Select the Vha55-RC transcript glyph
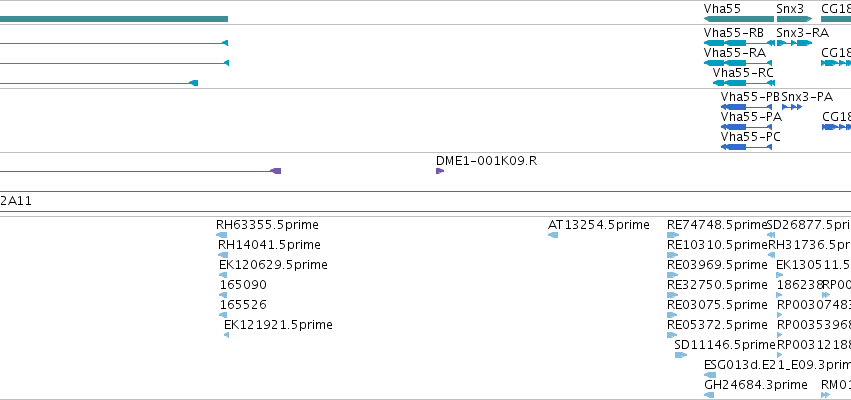The width and height of the screenshot is (851, 400). click(x=744, y=83)
